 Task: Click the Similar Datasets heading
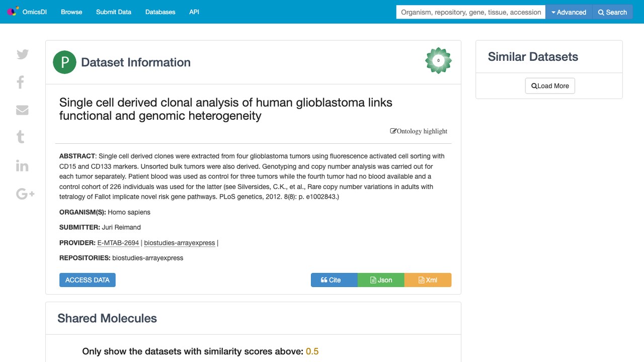(533, 57)
